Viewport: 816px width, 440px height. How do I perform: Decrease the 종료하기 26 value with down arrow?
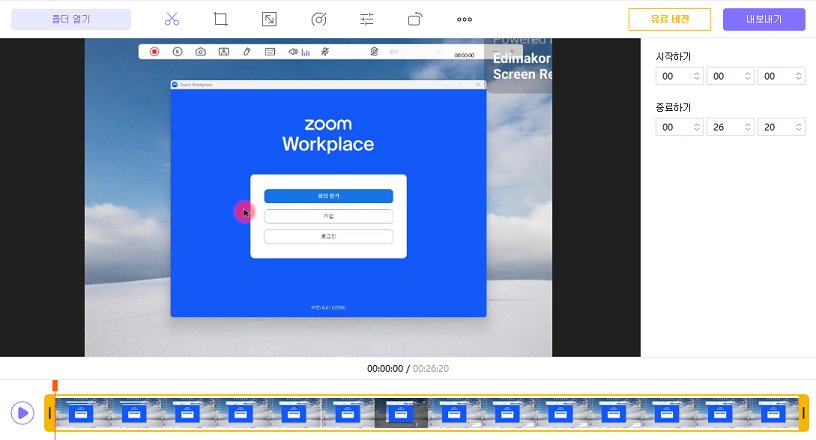click(x=747, y=130)
